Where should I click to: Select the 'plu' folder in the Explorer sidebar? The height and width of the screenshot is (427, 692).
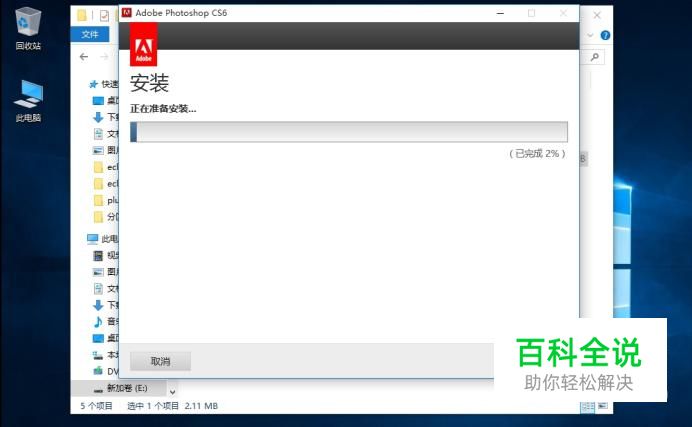[106, 200]
